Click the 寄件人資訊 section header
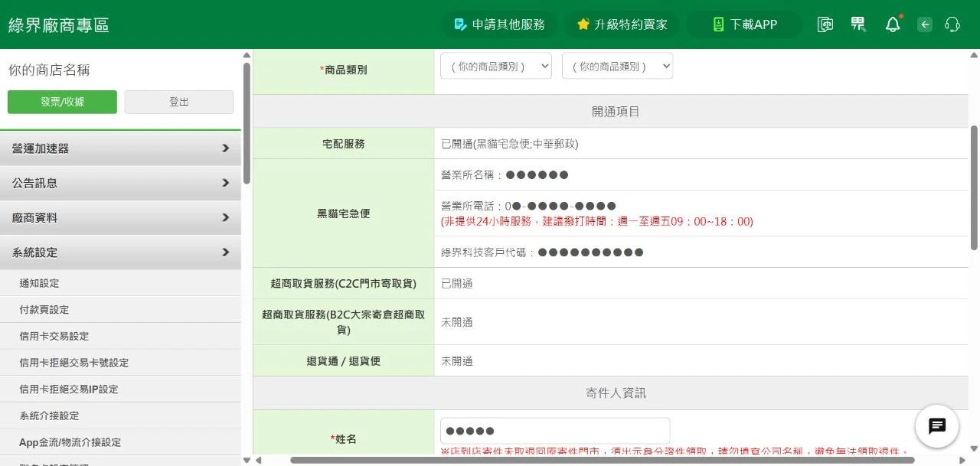980x466 pixels. point(616,393)
